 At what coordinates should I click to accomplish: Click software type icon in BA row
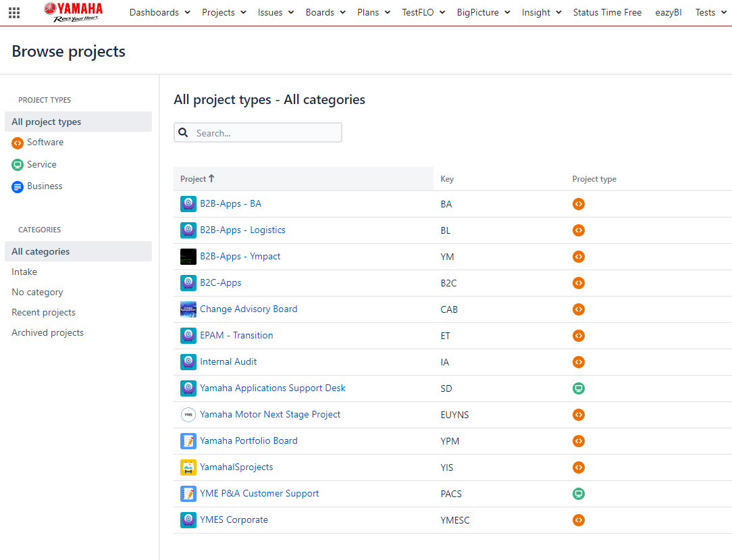[x=579, y=204]
